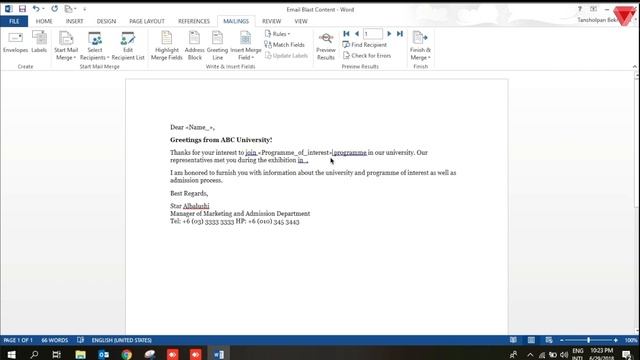Click the zoom out minus button
This screenshot has height=360, width=640.
562,340
